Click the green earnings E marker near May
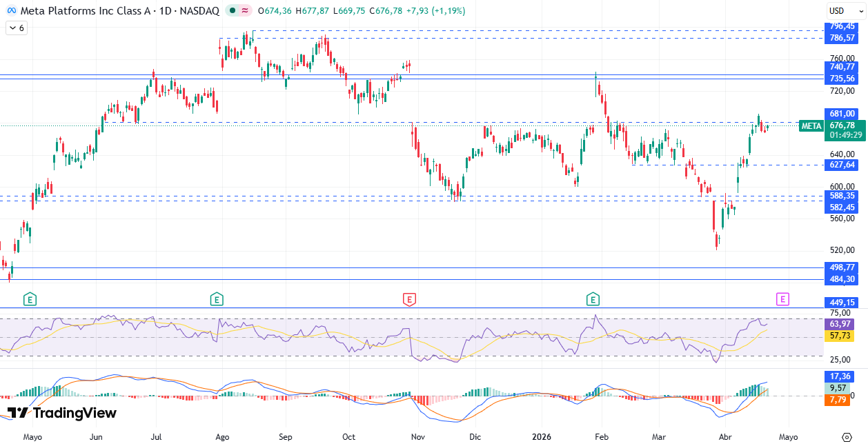The height and width of the screenshot is (446, 868). pos(30,299)
